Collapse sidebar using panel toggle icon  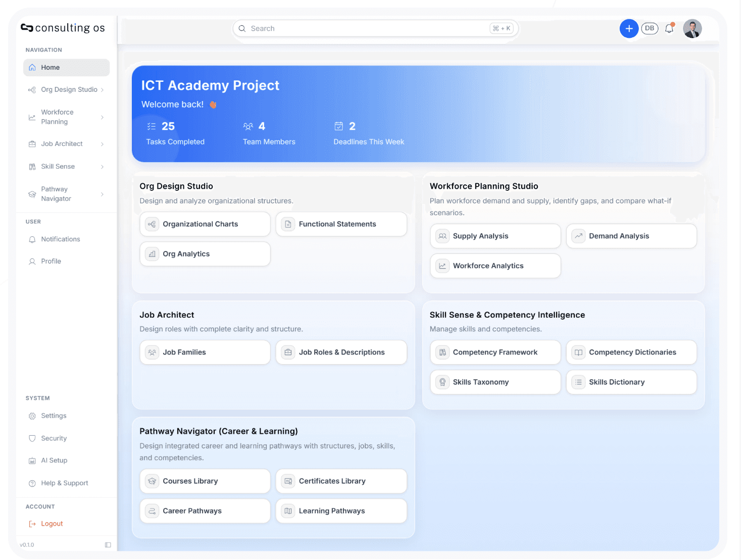(108, 545)
